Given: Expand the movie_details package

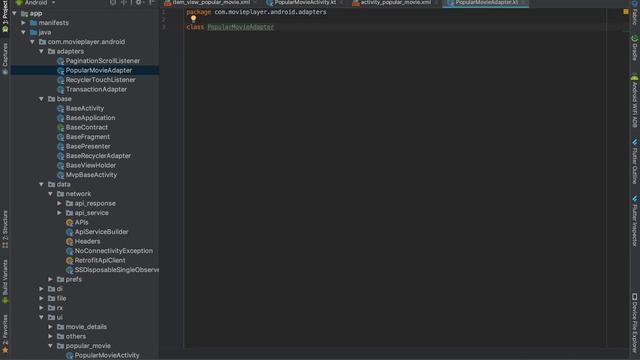Looking at the screenshot, I should 51,327.
